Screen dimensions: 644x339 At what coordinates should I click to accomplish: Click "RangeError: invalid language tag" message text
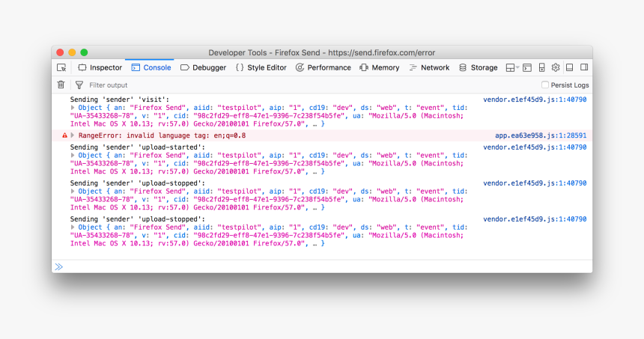(162, 135)
